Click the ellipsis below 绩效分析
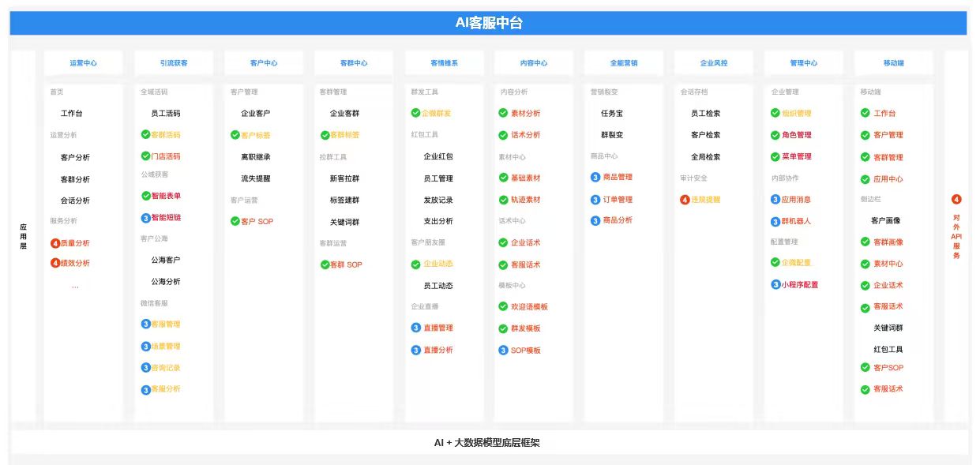 [75, 286]
